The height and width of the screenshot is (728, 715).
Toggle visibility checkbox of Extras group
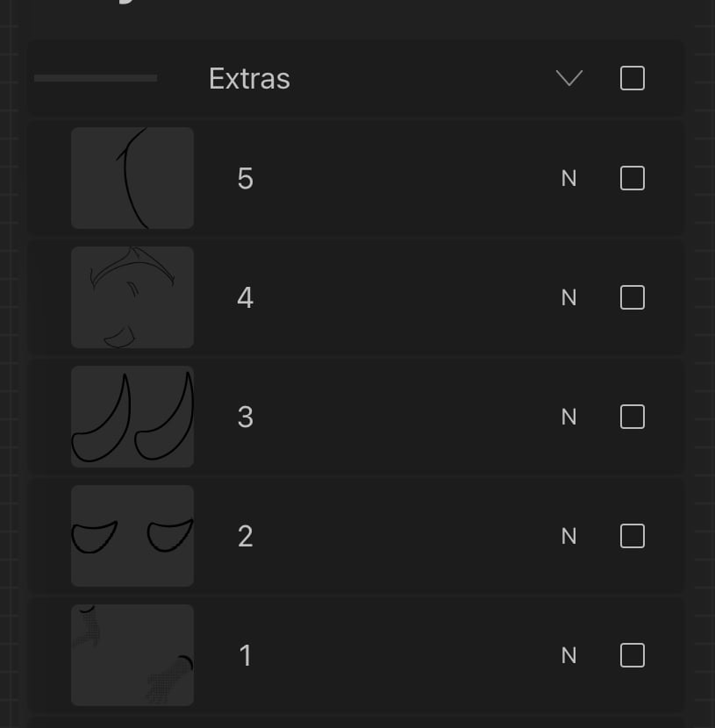click(632, 79)
